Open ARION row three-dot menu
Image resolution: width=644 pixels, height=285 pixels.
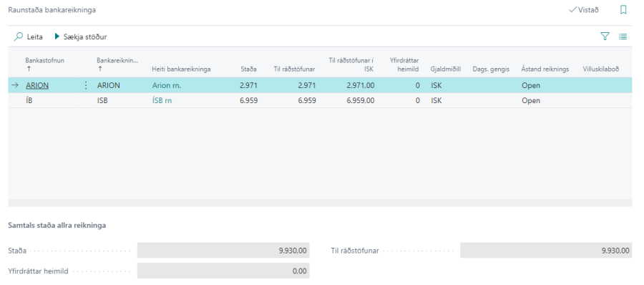[86, 85]
